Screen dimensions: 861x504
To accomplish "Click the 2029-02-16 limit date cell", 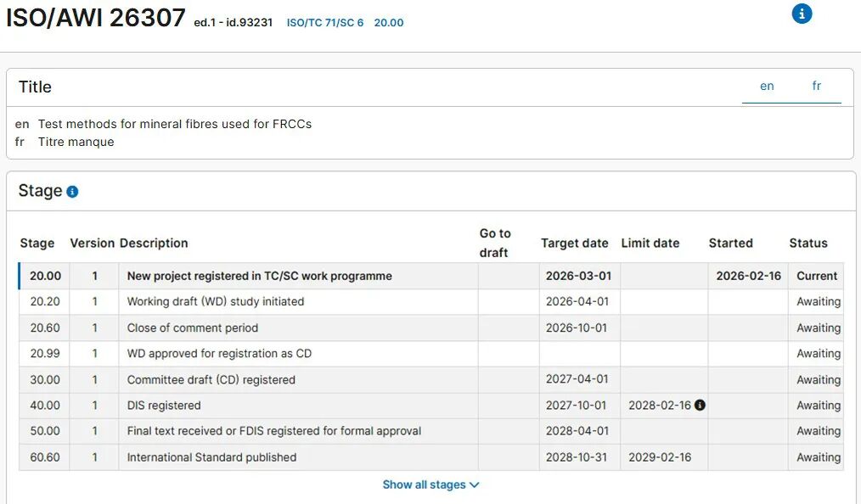I will point(660,457).
